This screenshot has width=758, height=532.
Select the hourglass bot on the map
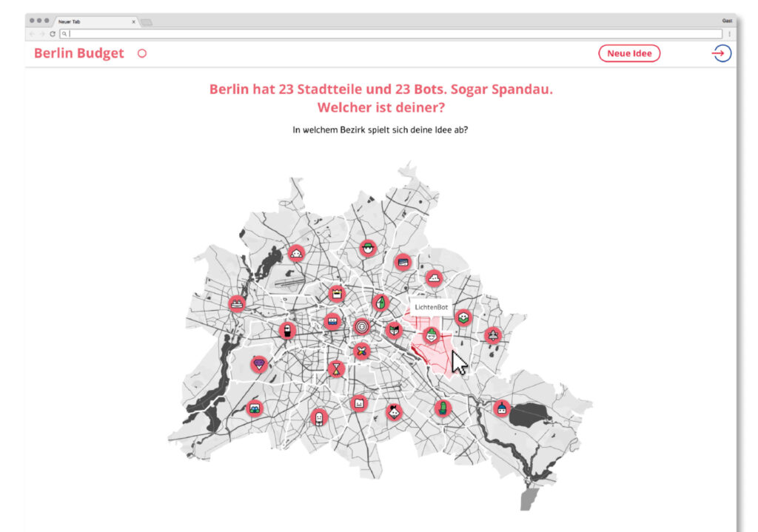click(x=337, y=368)
